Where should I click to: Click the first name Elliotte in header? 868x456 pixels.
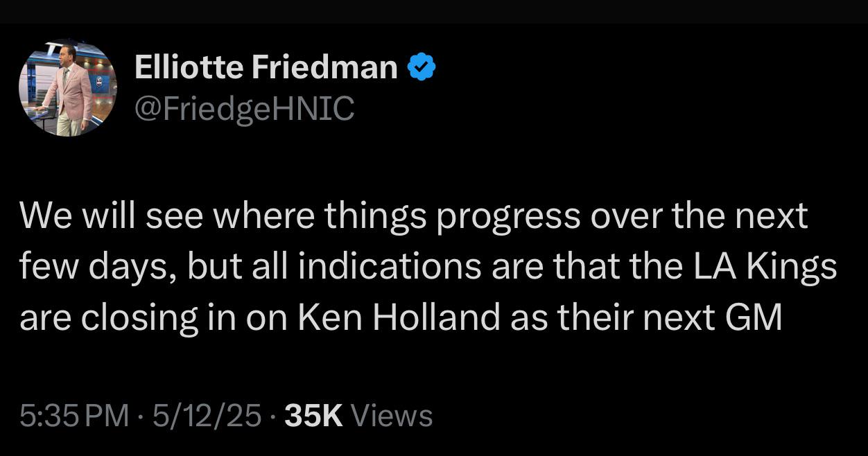coord(189,67)
